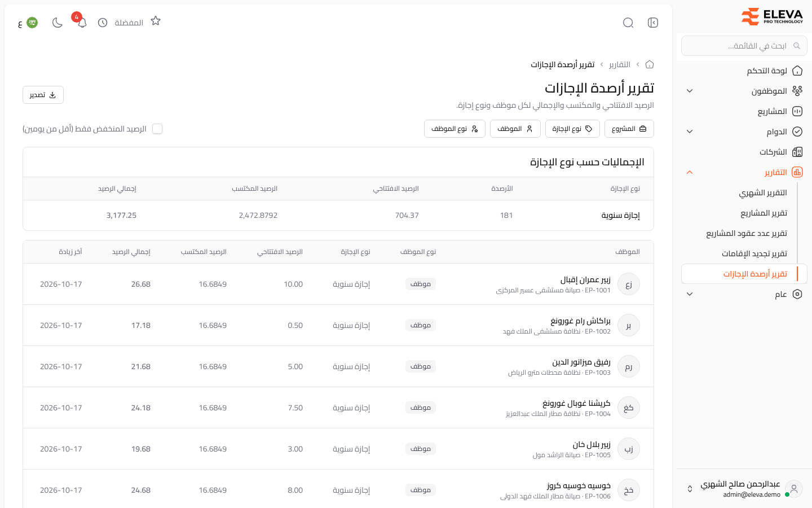Click the companies building icon beside الشركات

797,152
